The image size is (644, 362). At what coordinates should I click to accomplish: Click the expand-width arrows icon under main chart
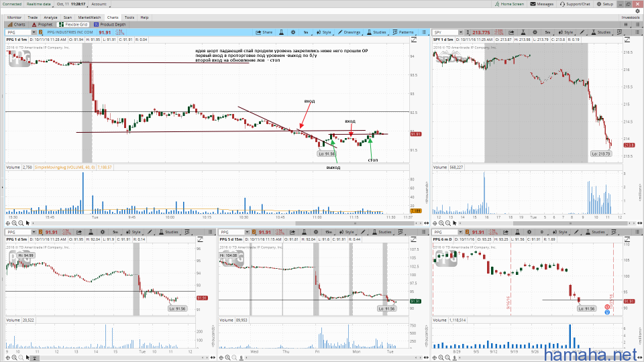point(427,223)
